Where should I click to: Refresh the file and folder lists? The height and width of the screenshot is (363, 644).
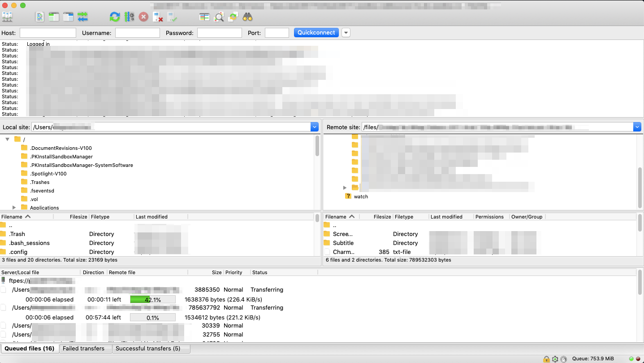(115, 17)
